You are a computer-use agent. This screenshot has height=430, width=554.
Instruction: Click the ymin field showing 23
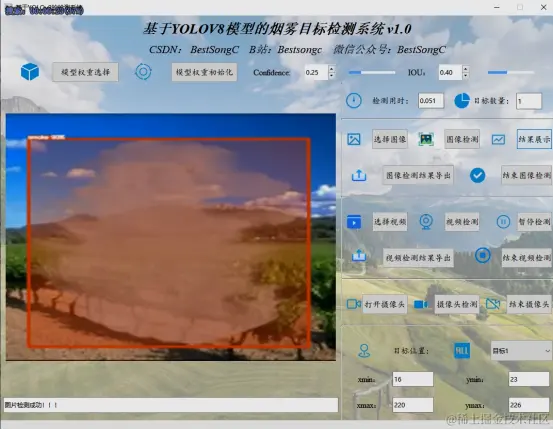point(529,379)
